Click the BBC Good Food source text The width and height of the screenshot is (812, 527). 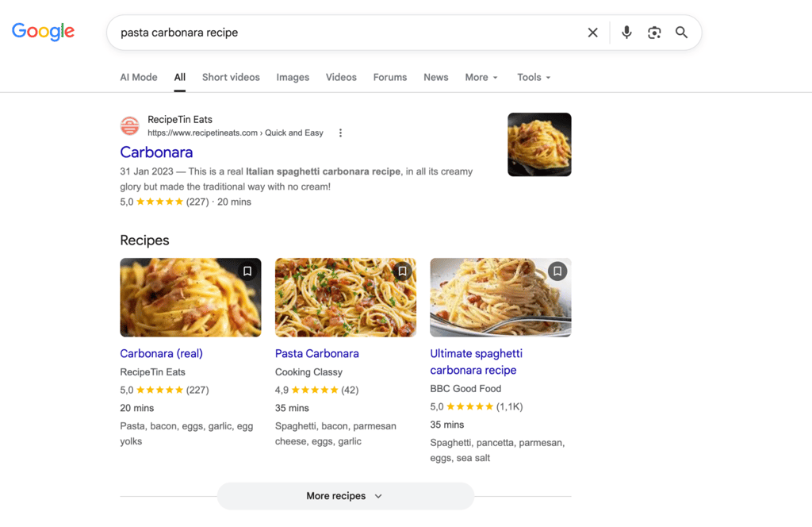tap(465, 389)
